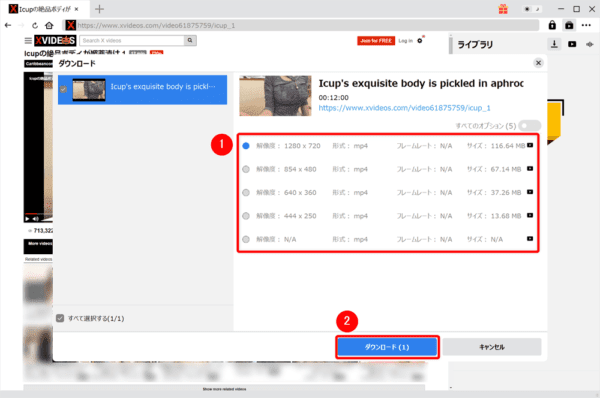Mute the background video with speaker icon
This screenshot has width=600, height=398.
tap(36, 219)
